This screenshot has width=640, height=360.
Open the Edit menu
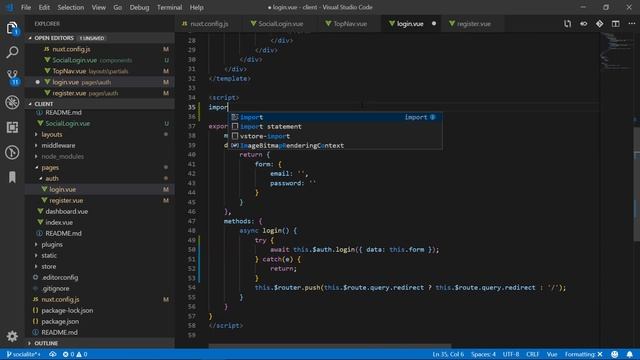[x=44, y=7]
